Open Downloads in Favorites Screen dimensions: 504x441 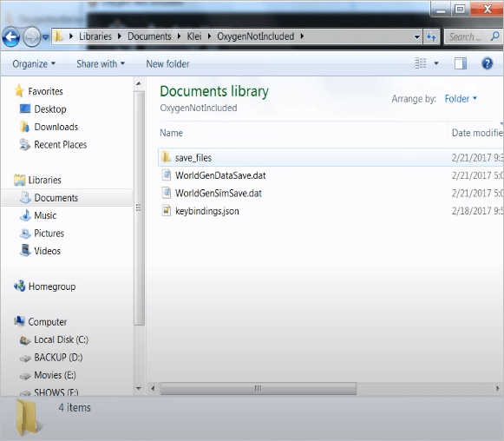pyautogui.click(x=56, y=127)
